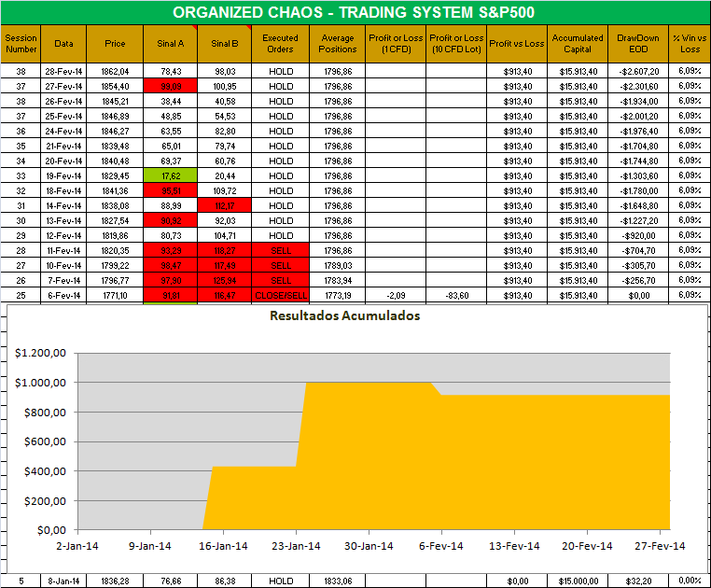Select the Accumulated Capital header
This screenshot has height=588, width=711.
578,44
